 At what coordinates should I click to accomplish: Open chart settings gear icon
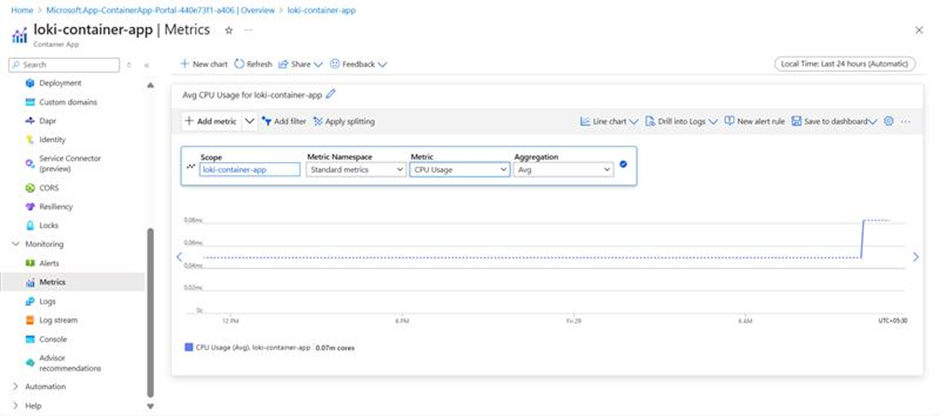click(889, 121)
